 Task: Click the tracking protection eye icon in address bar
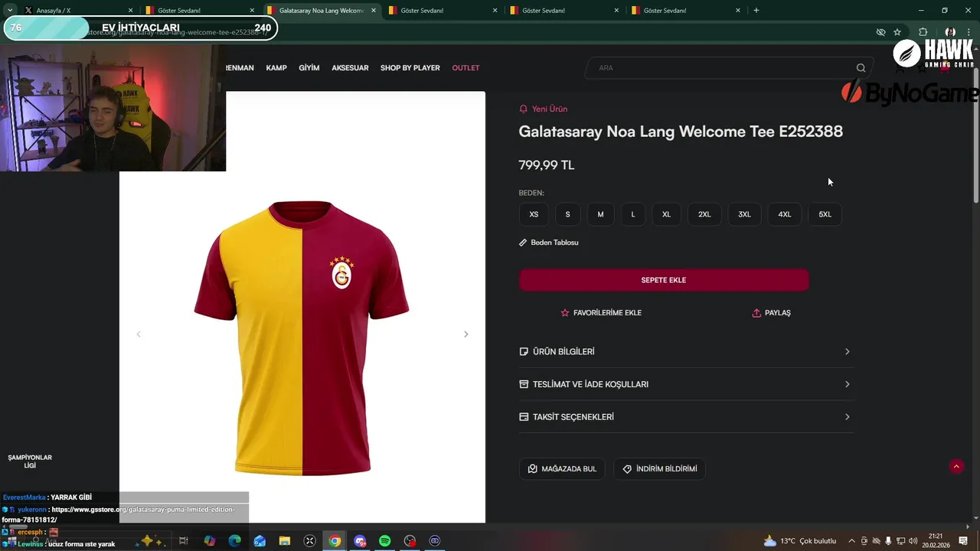[x=880, y=32]
